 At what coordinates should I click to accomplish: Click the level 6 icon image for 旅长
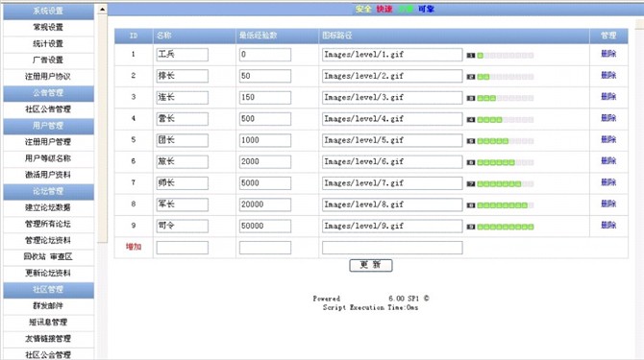(500, 162)
